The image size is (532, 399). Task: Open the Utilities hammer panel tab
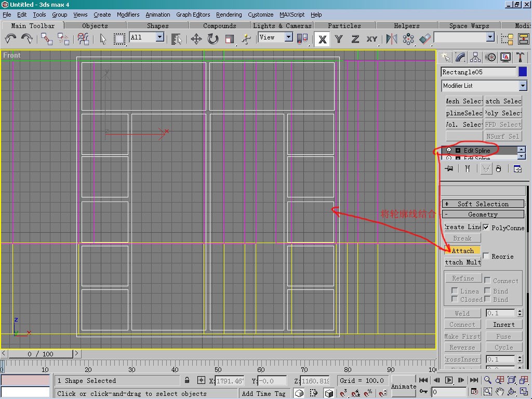pyautogui.click(x=520, y=57)
